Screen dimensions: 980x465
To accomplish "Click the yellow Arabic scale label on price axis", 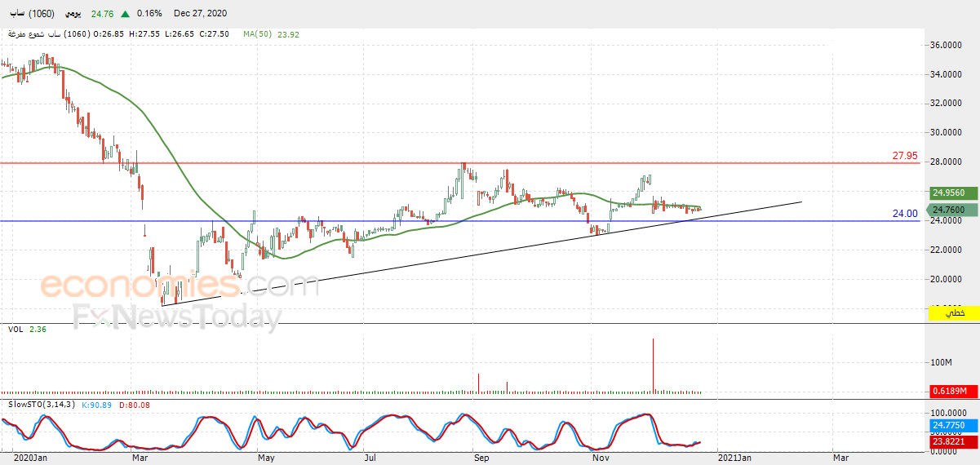I will (954, 312).
